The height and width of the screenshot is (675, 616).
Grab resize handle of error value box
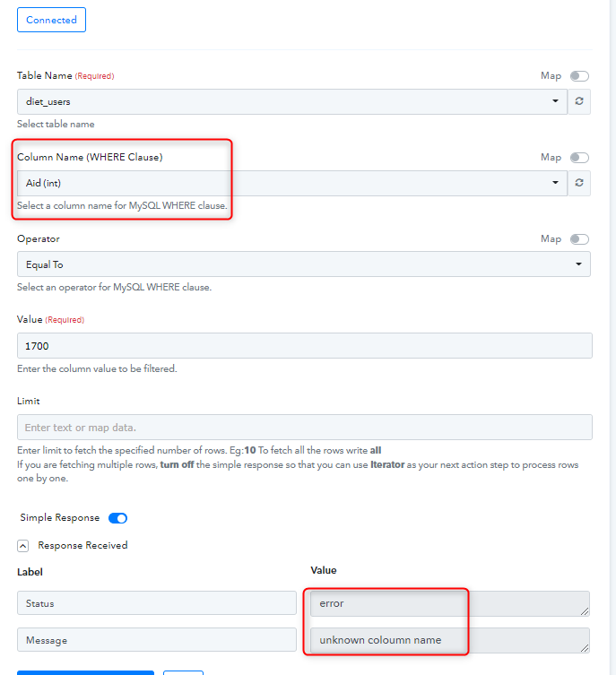click(584, 611)
